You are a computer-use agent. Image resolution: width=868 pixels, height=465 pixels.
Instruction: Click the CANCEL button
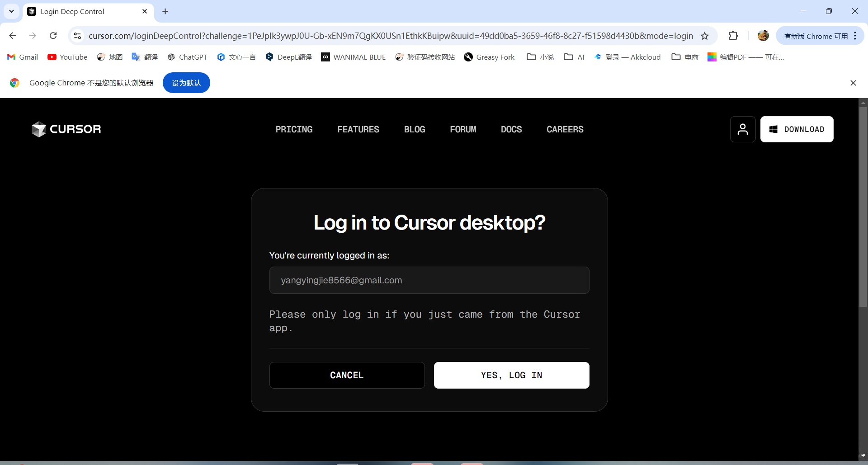[347, 375]
